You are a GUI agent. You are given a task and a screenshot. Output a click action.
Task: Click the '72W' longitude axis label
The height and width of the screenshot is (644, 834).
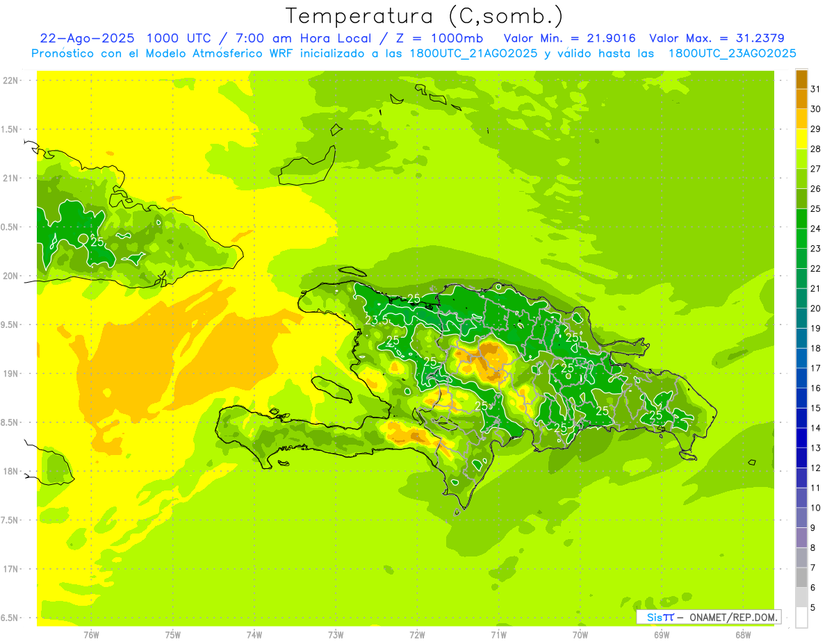coord(417,635)
